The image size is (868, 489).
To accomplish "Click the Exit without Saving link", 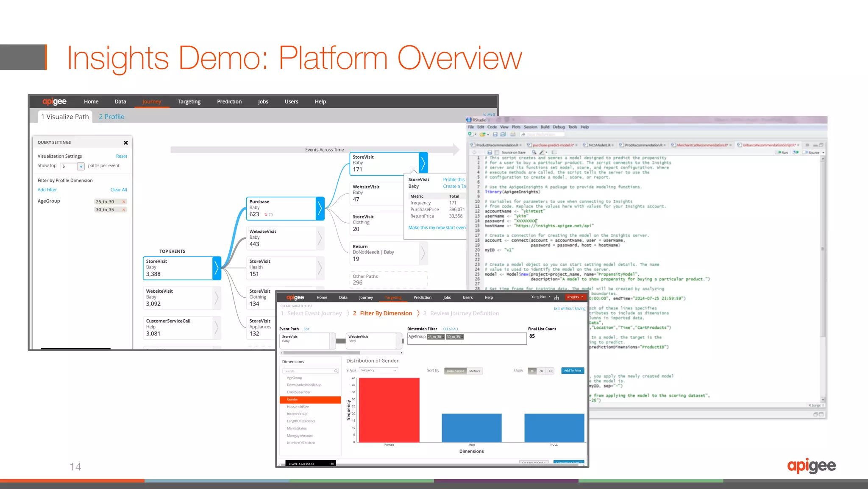I will (x=569, y=309).
